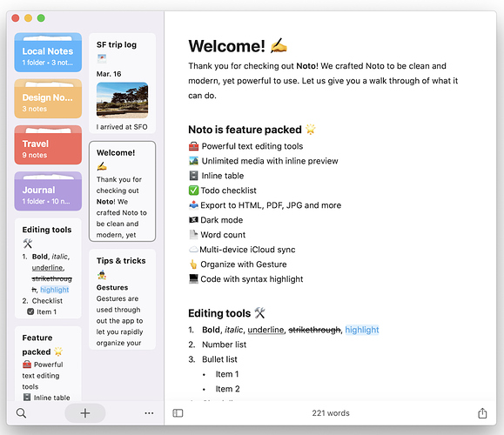This screenshot has height=435, width=504.
Task: Toggle the Item 1 checkbox in Editing tools card
Action: (30, 311)
